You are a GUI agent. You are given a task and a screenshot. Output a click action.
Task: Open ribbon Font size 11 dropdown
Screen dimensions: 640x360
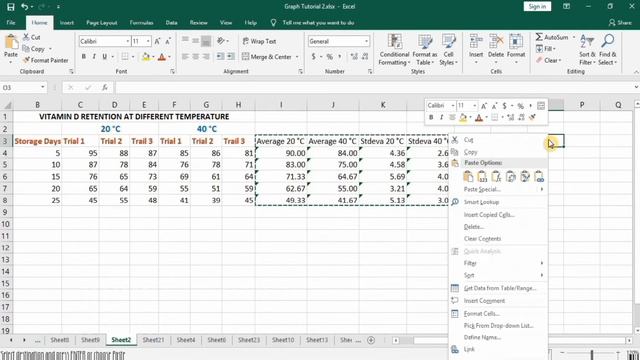(x=148, y=41)
